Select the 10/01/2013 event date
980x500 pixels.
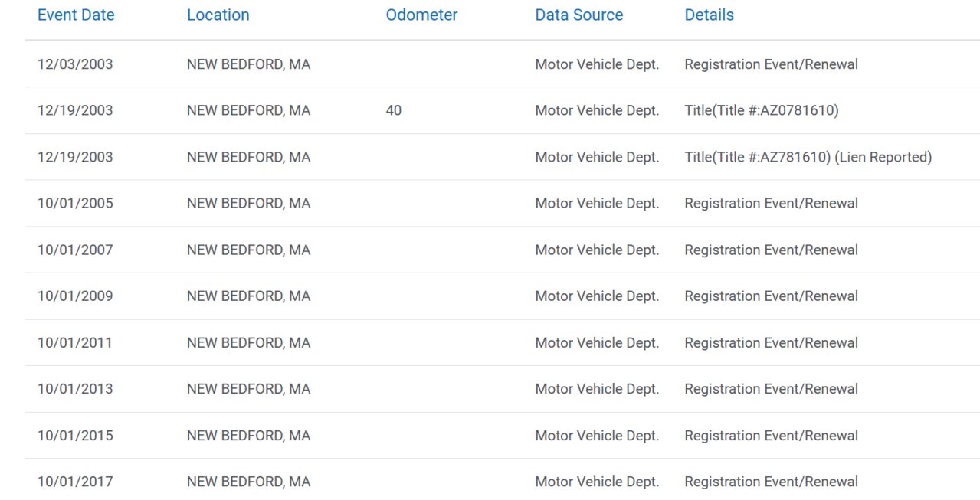(75, 389)
